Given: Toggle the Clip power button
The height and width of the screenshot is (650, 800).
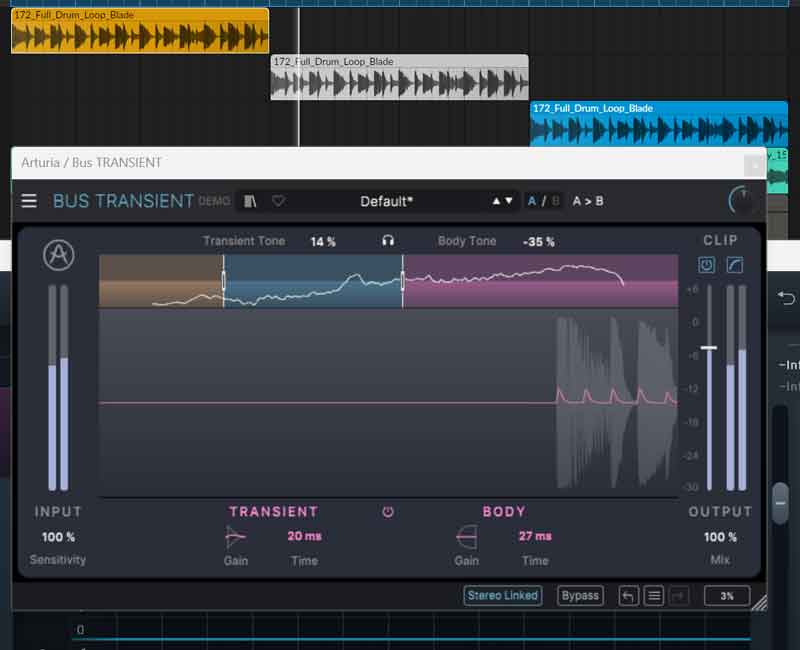Looking at the screenshot, I should coord(707,265).
